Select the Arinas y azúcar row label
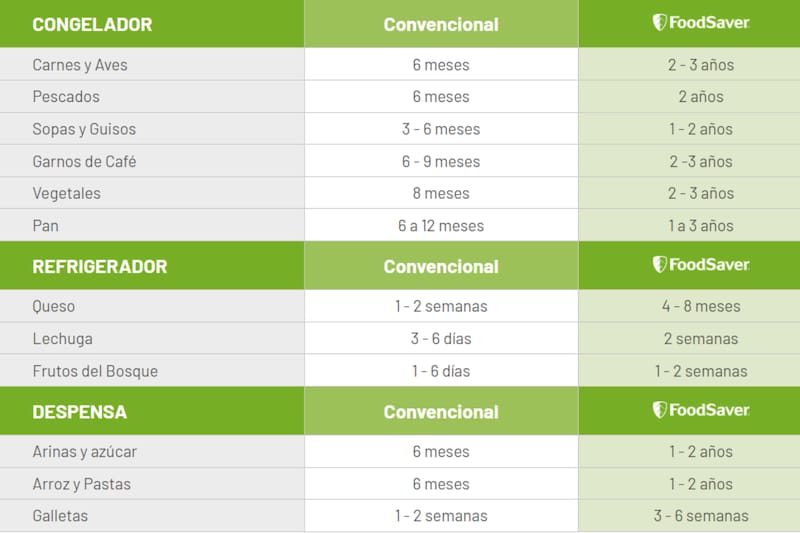 tap(85, 452)
